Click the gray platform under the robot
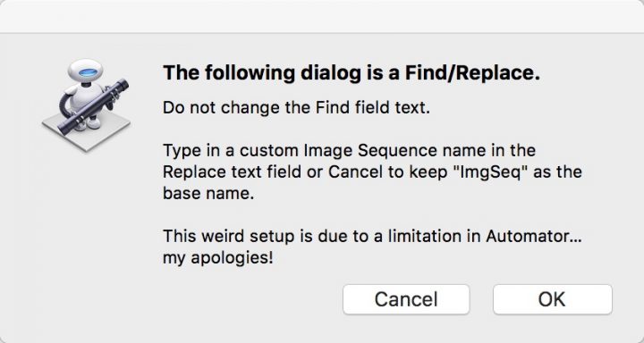Screen dimensions: 644x343 [x=86, y=130]
